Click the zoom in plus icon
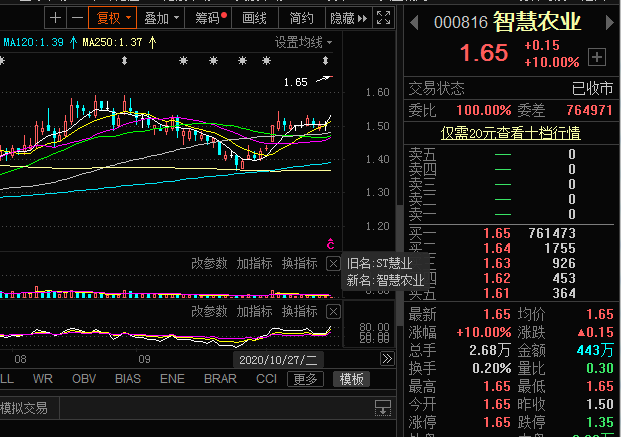 [x=55, y=18]
